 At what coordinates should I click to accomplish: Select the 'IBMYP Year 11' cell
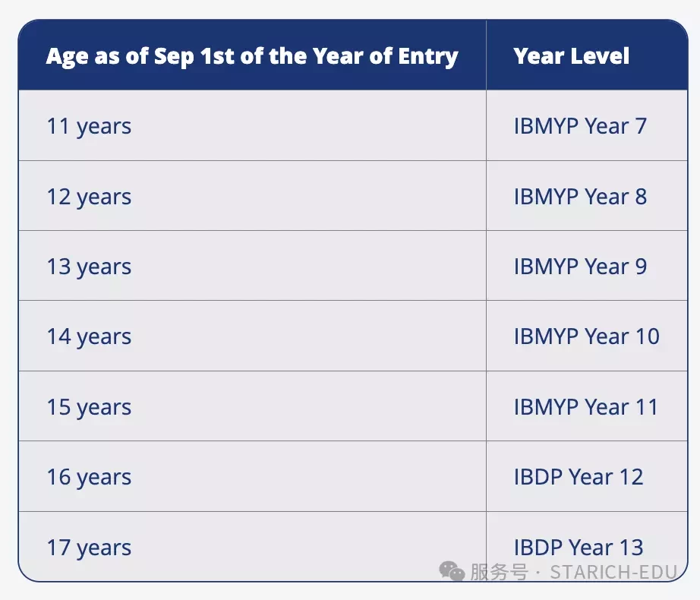click(x=587, y=406)
